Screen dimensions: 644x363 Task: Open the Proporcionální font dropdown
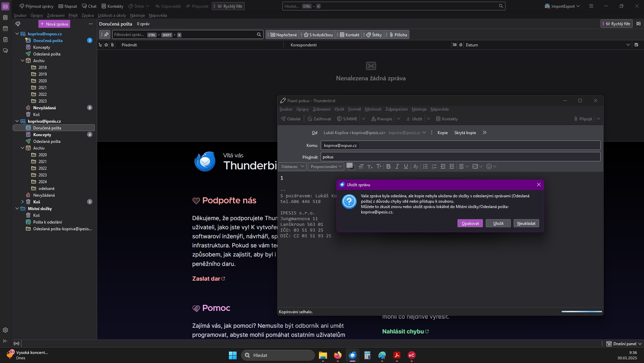pos(326,166)
